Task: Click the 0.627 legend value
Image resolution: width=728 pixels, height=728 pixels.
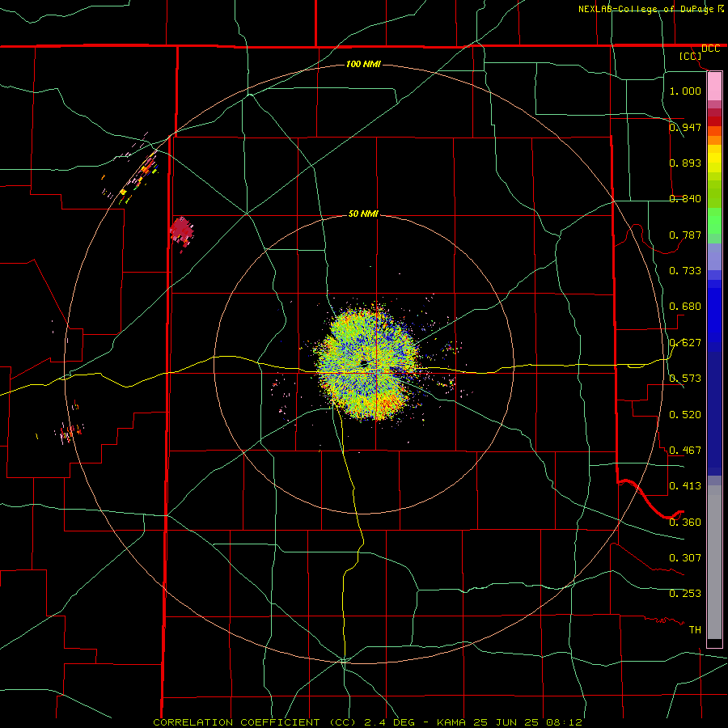Action: [x=685, y=342]
